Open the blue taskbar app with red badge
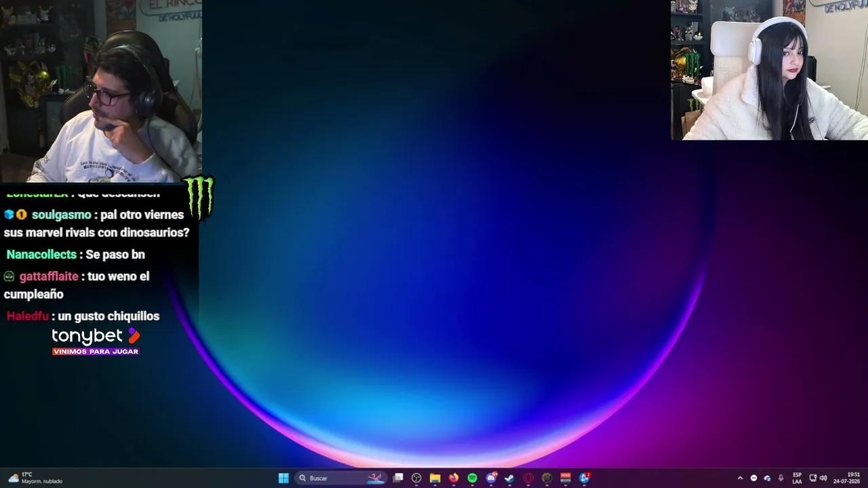Image resolution: width=868 pixels, height=488 pixels. 584,478
